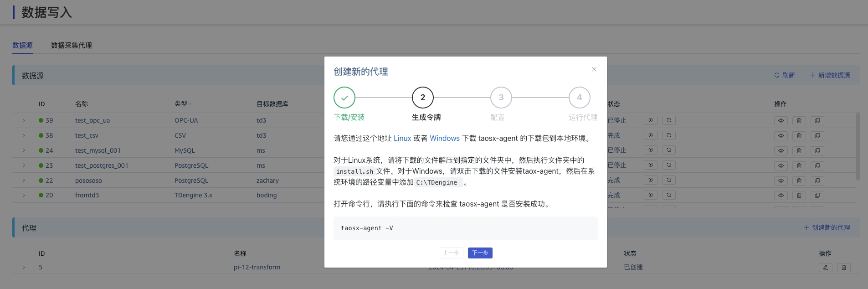Expand the test_opc_ua row with ID 39

coord(24,120)
